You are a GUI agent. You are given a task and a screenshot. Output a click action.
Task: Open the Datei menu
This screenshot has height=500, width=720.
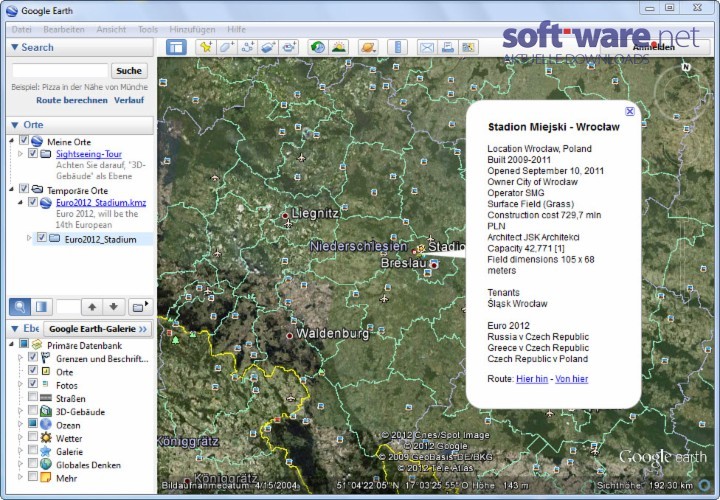[x=22, y=29]
